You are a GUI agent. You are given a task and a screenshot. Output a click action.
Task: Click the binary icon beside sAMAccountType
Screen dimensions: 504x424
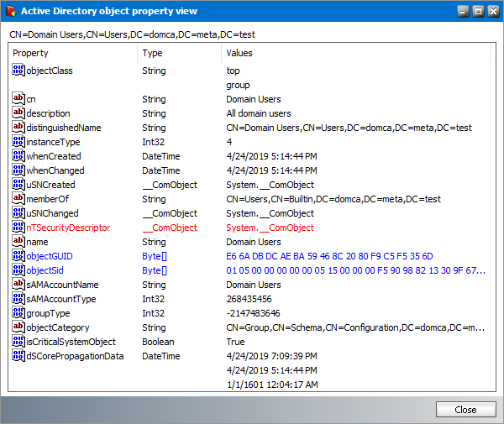click(x=18, y=298)
